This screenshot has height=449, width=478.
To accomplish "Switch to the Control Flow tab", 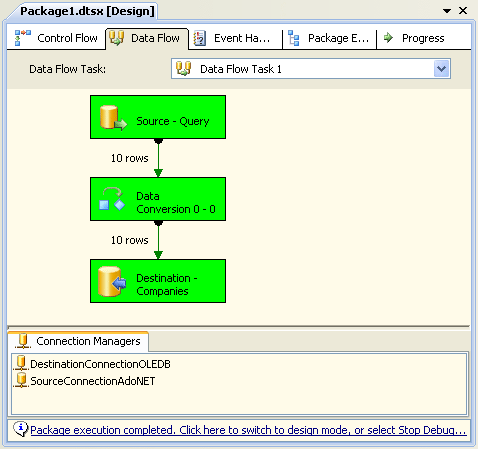I will (x=56, y=38).
